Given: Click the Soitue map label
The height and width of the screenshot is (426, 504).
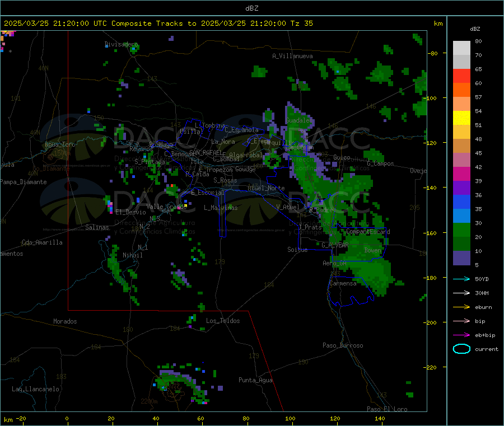Looking at the screenshot, I should pyautogui.click(x=297, y=250).
